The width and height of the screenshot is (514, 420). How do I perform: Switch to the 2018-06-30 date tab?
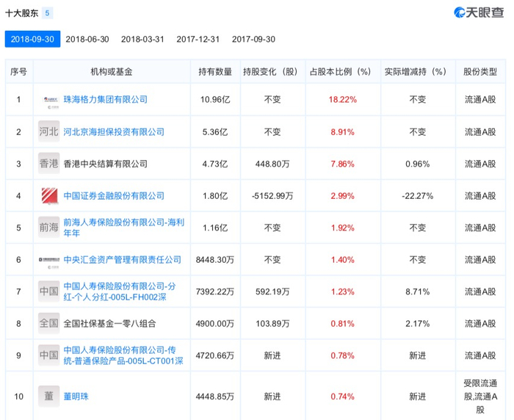(x=87, y=40)
